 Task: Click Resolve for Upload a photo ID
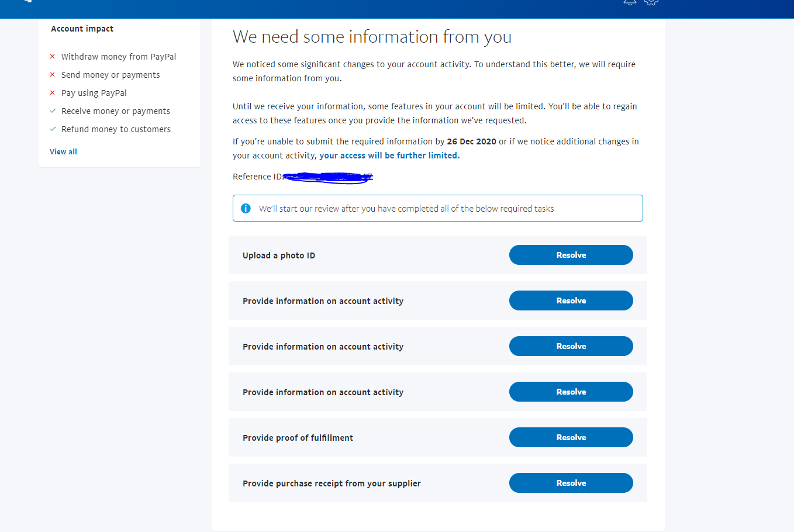[x=571, y=255]
